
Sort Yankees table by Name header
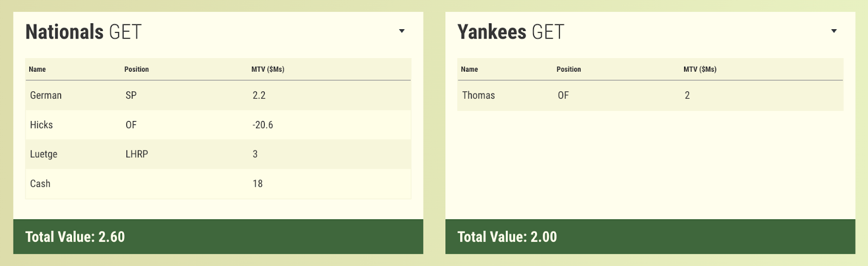[x=469, y=69]
